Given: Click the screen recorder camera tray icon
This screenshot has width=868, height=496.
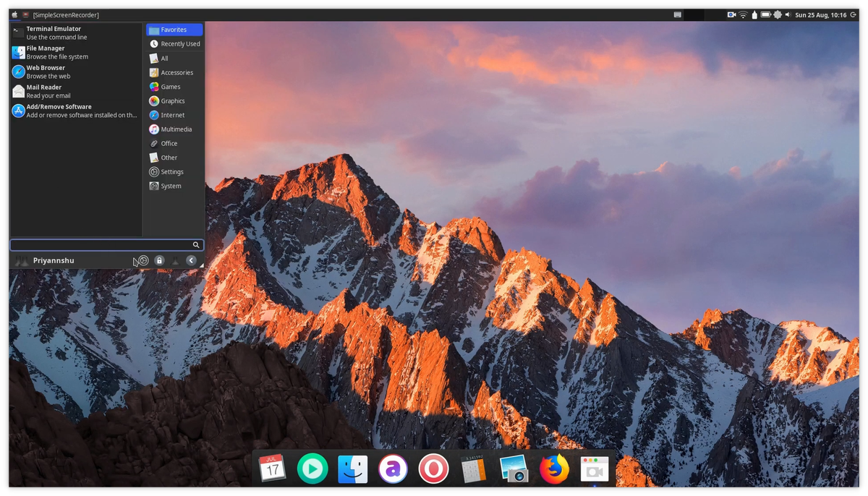Looking at the screenshot, I should coord(731,14).
